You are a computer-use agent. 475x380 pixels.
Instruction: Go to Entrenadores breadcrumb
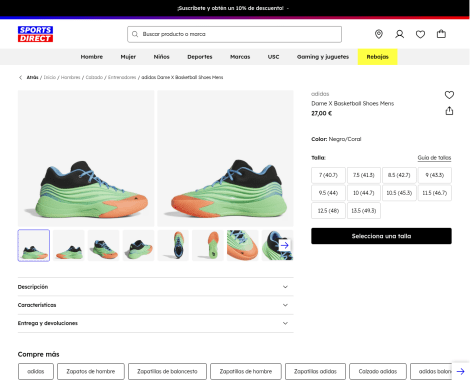[x=122, y=77]
